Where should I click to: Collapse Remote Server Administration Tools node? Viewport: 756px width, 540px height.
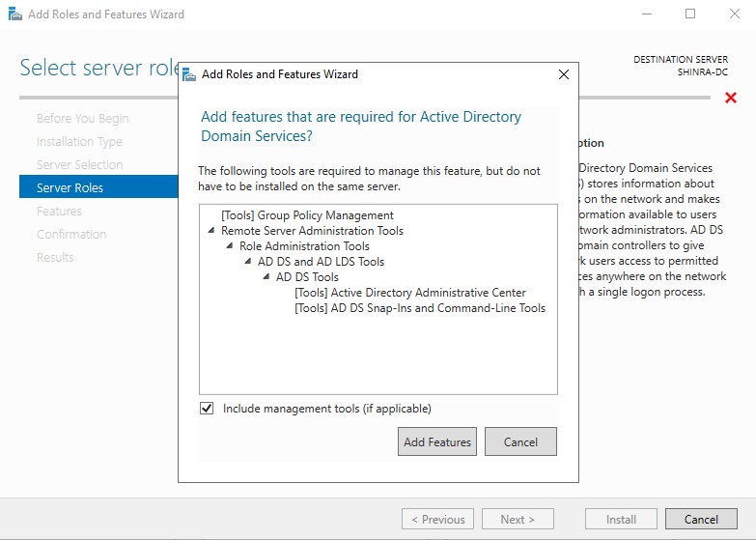pos(211,231)
